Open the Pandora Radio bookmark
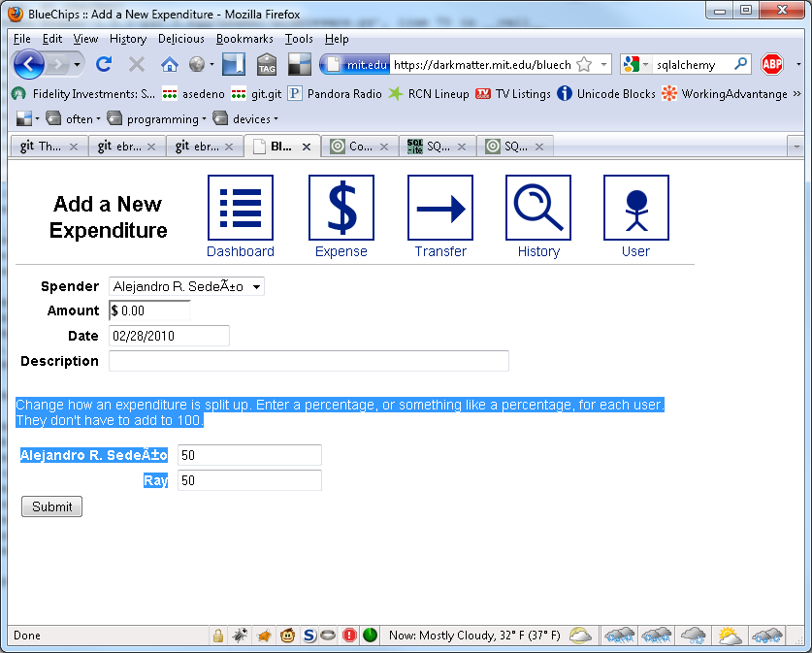This screenshot has height=653, width=812. [x=334, y=94]
